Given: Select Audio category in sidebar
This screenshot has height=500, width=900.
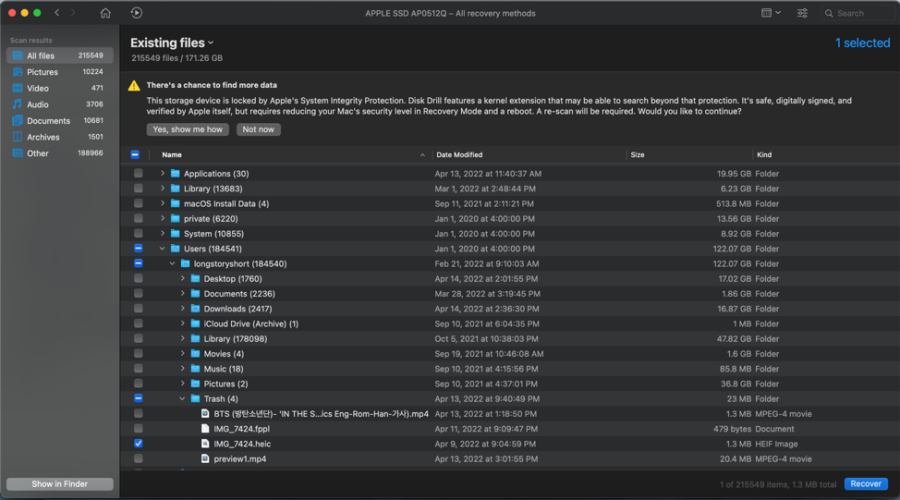Looking at the screenshot, I should point(60,104).
